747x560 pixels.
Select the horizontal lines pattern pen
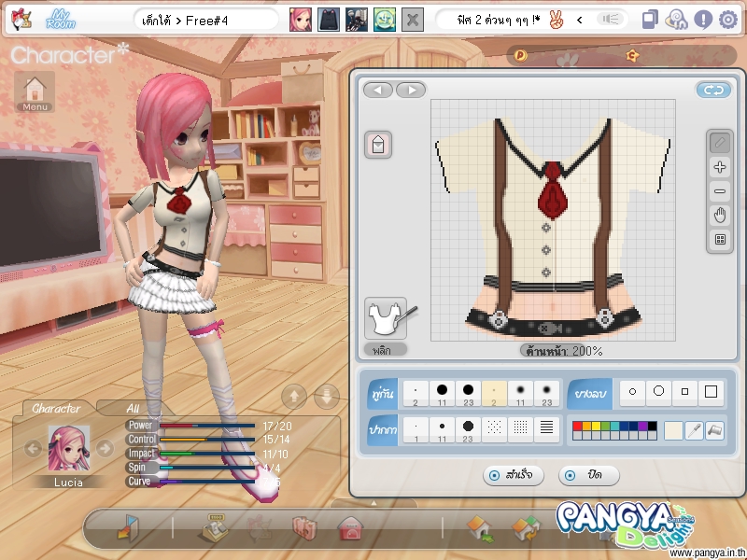coord(546,430)
